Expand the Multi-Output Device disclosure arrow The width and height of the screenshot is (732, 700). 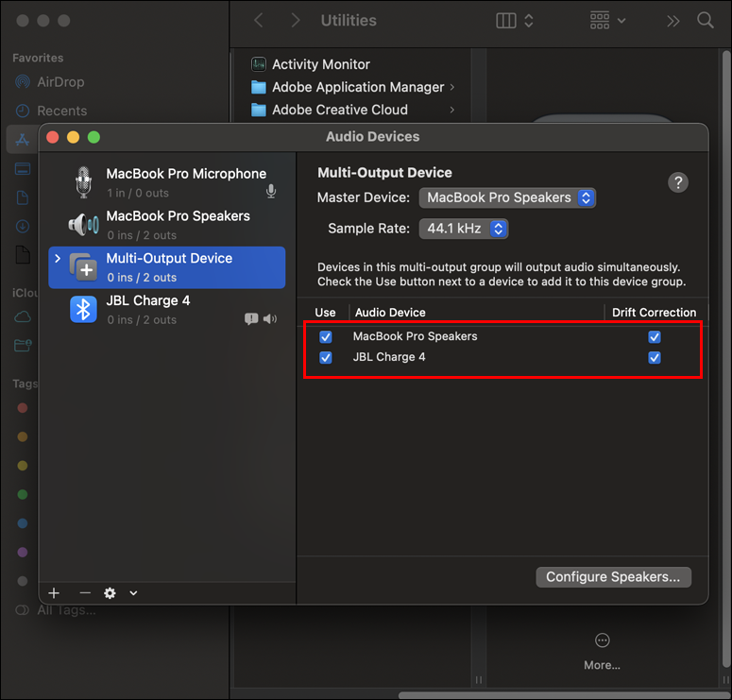[58, 259]
